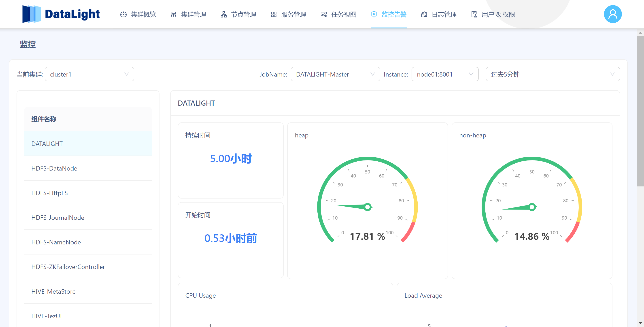
Task: Click the service management grid icon
Action: pos(274,15)
